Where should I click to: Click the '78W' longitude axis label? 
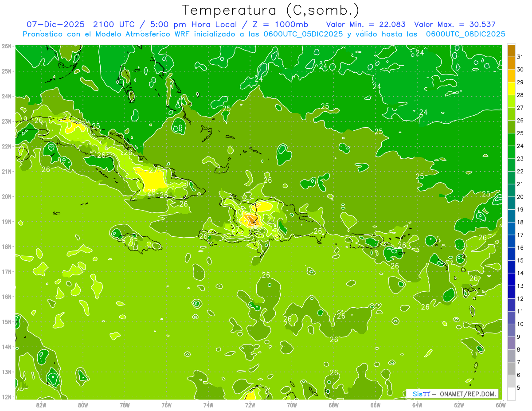coord(125,405)
